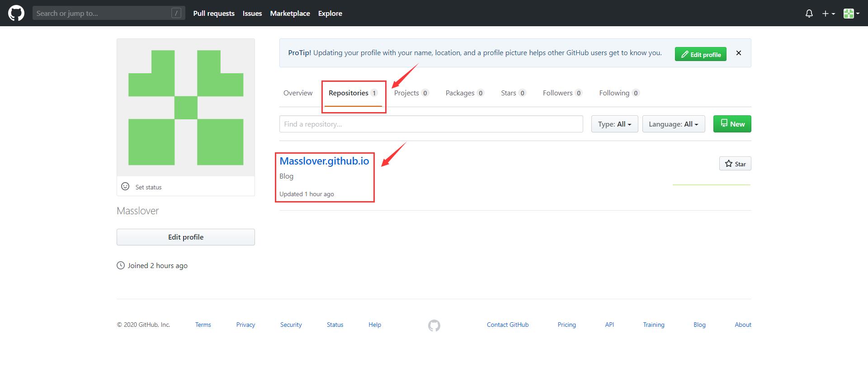Expand the plus create-new menu
The image size is (868, 391).
(x=828, y=14)
